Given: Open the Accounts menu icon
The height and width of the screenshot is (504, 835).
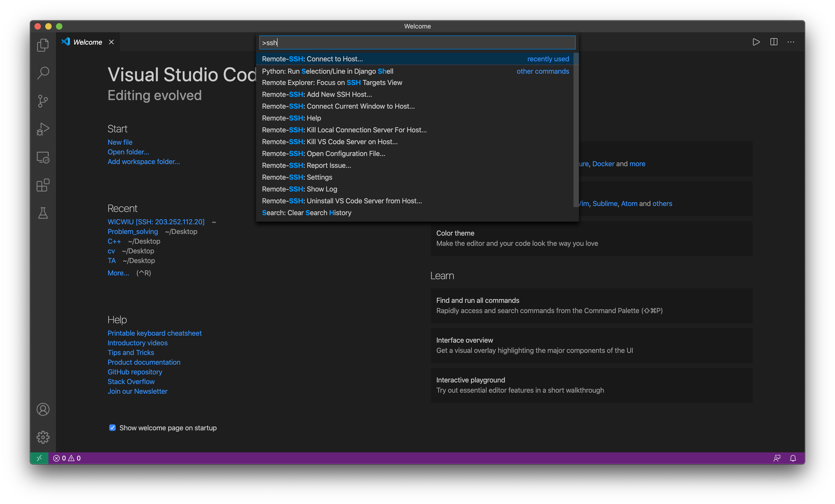Looking at the screenshot, I should [43, 409].
